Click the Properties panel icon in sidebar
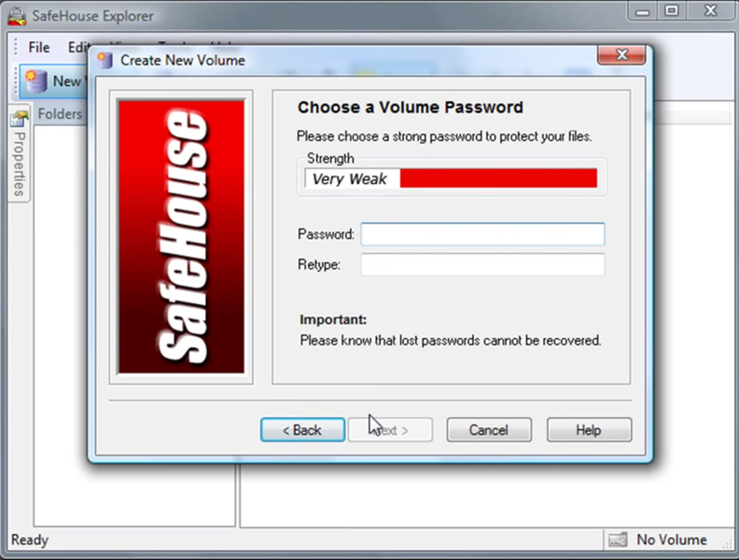Viewport: 739px width, 560px height. (20, 119)
